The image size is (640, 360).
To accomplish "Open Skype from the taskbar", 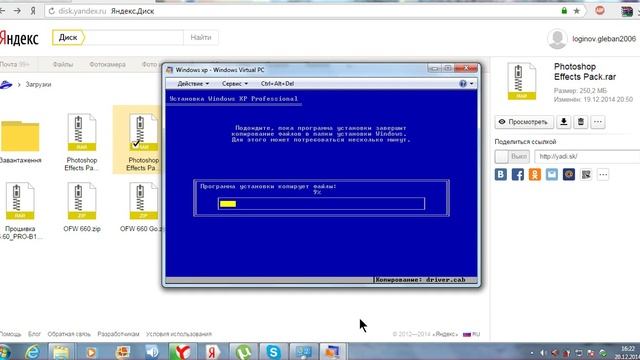I will tap(273, 351).
